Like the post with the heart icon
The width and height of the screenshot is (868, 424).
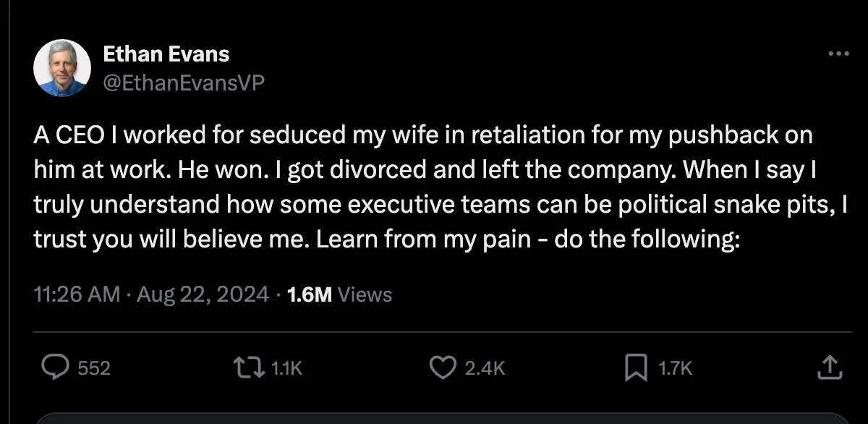pyautogui.click(x=443, y=368)
